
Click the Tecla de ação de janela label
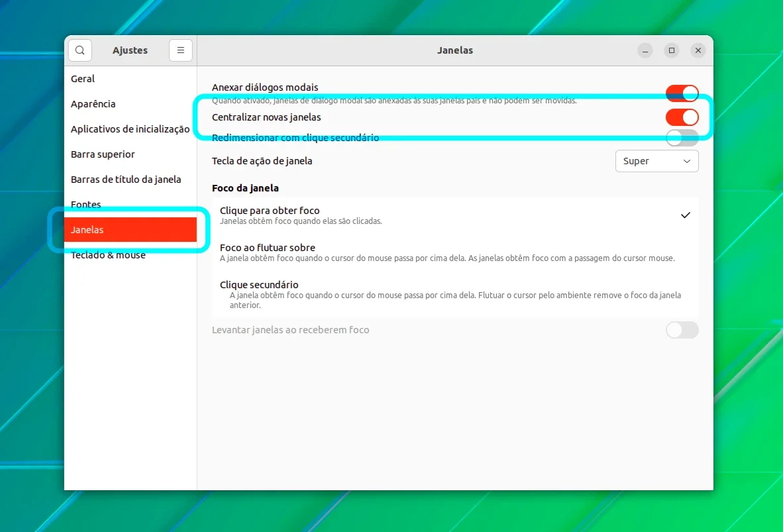(x=262, y=161)
